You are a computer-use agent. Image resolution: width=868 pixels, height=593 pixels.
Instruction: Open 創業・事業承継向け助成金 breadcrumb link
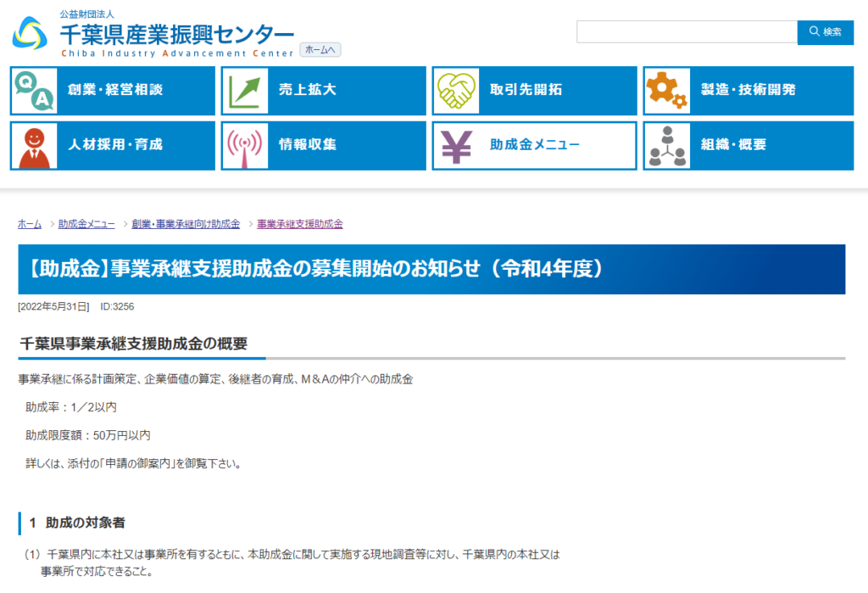[186, 224]
